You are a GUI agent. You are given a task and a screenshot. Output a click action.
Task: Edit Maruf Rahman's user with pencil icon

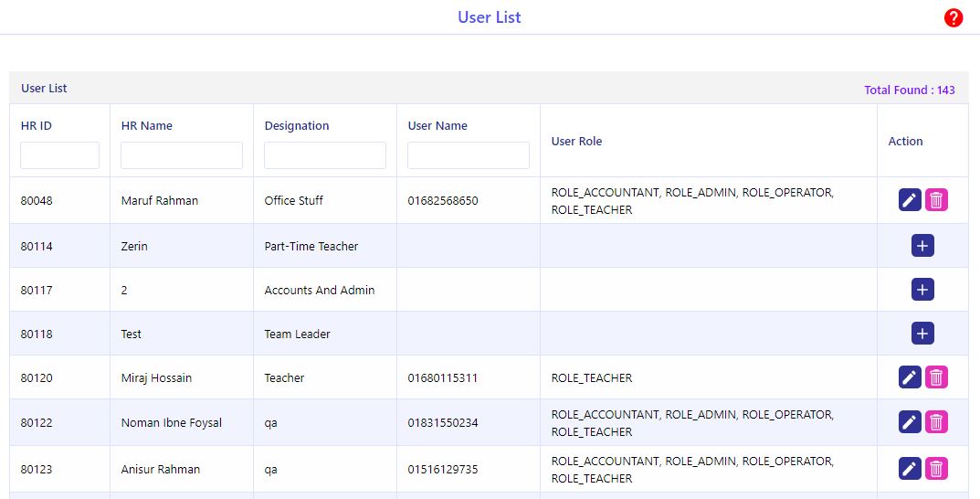[910, 200]
